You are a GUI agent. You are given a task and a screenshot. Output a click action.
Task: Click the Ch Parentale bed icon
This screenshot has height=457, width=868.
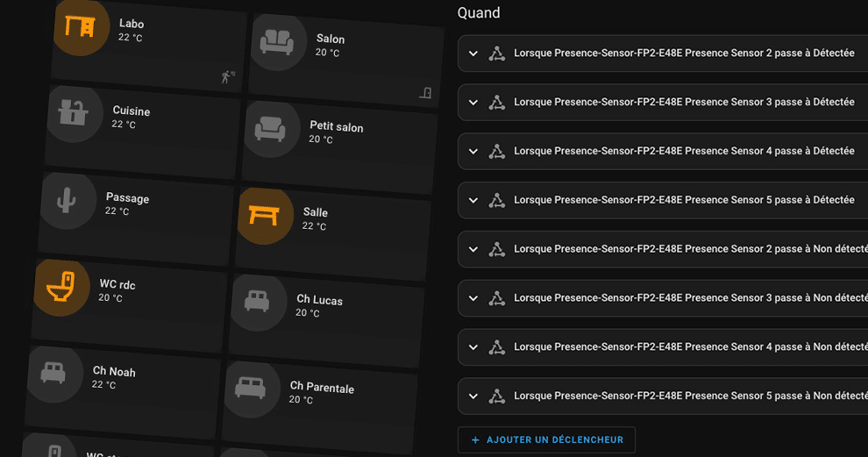tap(252, 389)
